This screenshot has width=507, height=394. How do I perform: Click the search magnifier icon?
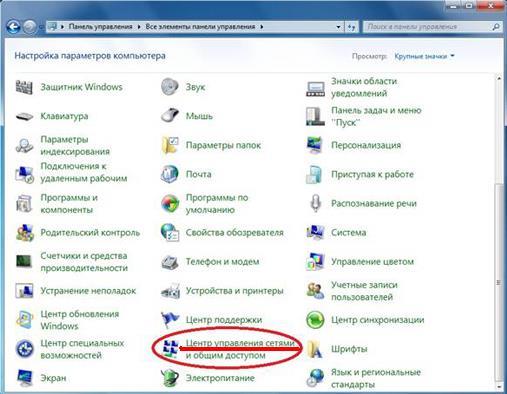click(x=496, y=27)
